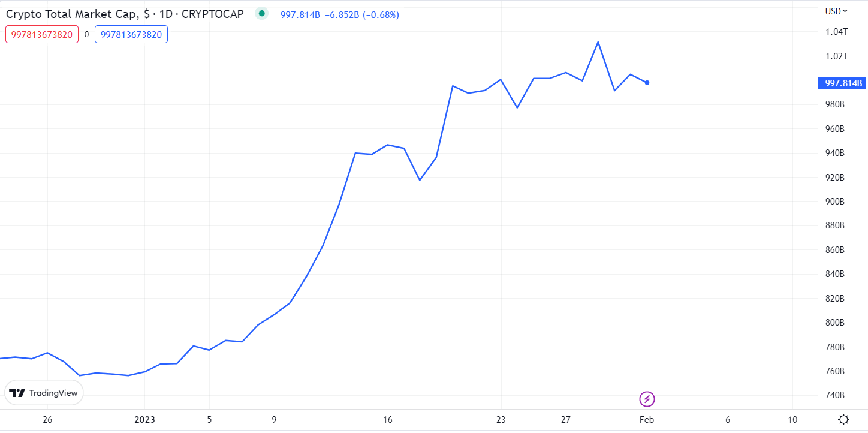Screen dimensions: 868x433
Task: Click the Crypto Total Market Cap title
Action: click(125, 14)
